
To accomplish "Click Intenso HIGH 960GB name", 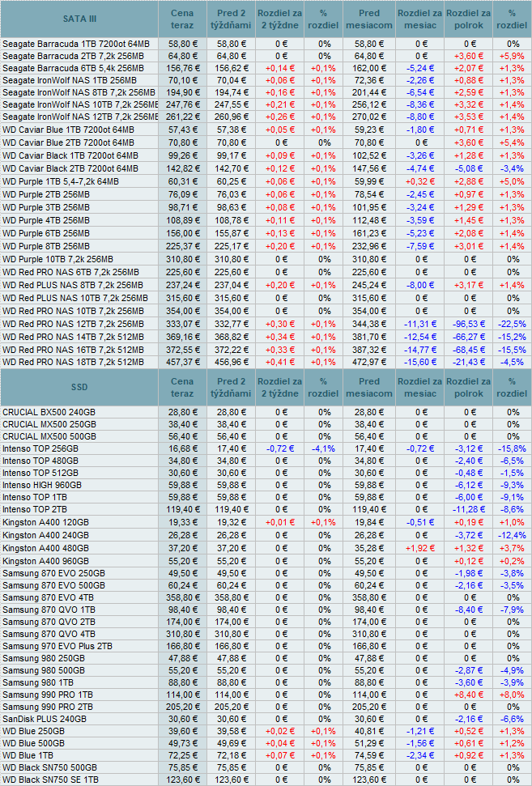I will point(42,485).
